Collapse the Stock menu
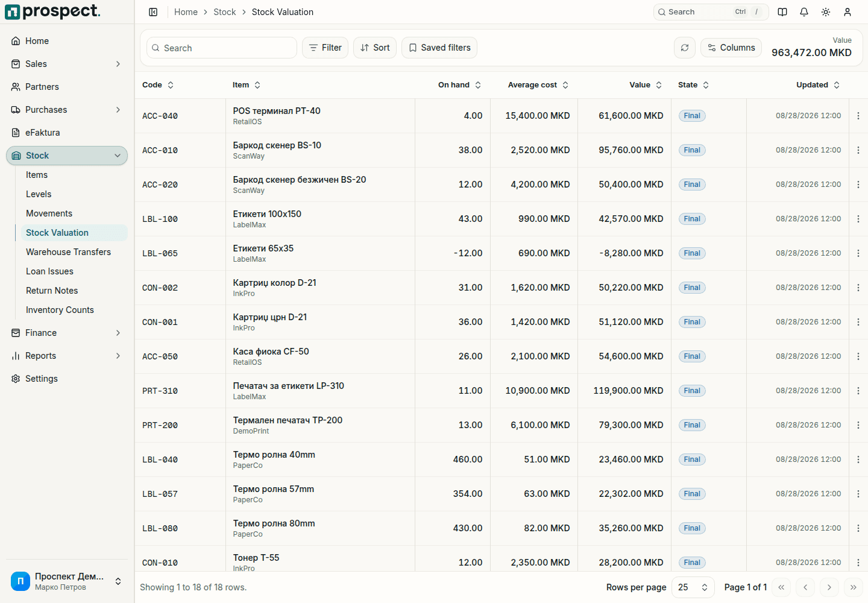The width and height of the screenshot is (868, 603). [x=67, y=156]
